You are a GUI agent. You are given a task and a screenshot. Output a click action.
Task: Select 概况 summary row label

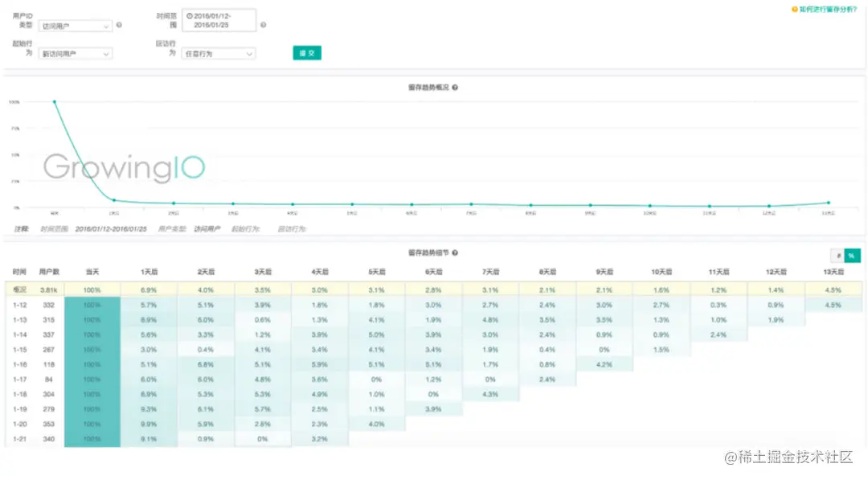pos(19,289)
